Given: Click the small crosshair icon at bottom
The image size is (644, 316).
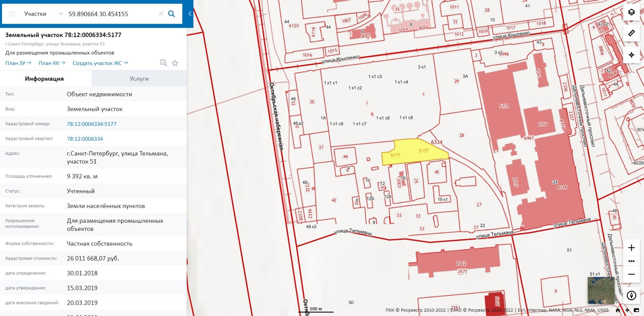Looking at the screenshot, I should click(627, 310).
